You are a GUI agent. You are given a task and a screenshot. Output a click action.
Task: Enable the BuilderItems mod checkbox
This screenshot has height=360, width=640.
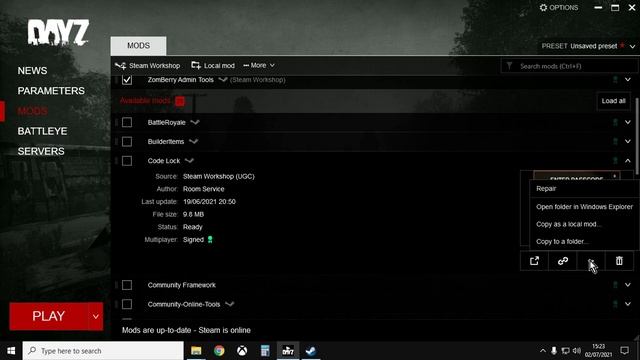pyautogui.click(x=127, y=141)
